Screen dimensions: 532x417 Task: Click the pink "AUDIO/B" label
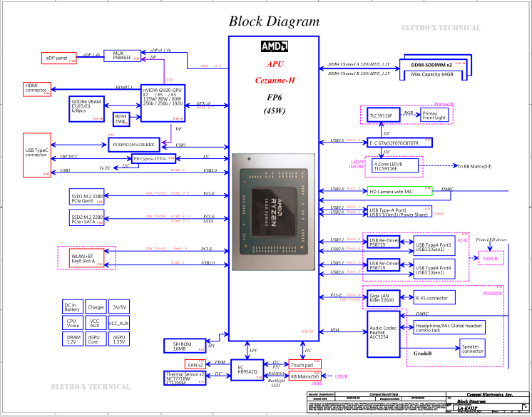(492, 293)
